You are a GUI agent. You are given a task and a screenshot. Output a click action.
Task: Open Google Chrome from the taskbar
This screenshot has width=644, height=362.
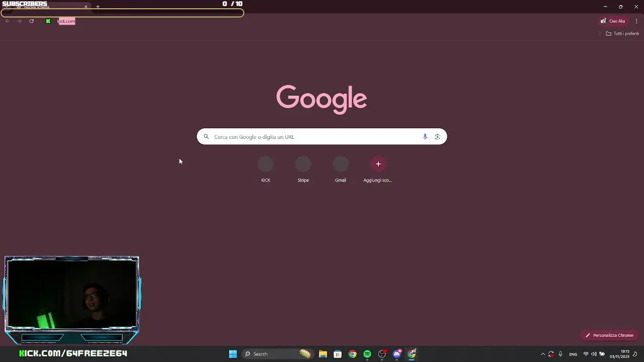pyautogui.click(x=353, y=354)
